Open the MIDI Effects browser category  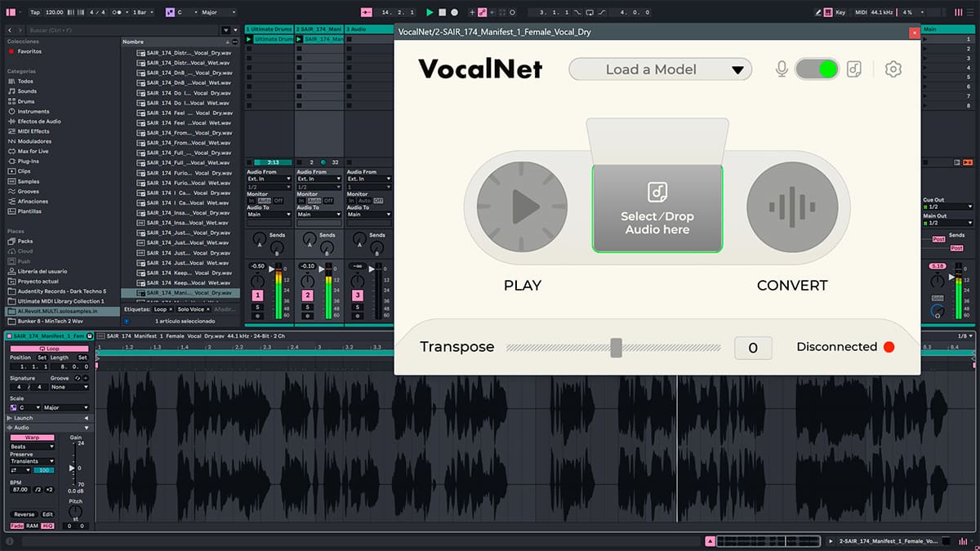tap(33, 131)
